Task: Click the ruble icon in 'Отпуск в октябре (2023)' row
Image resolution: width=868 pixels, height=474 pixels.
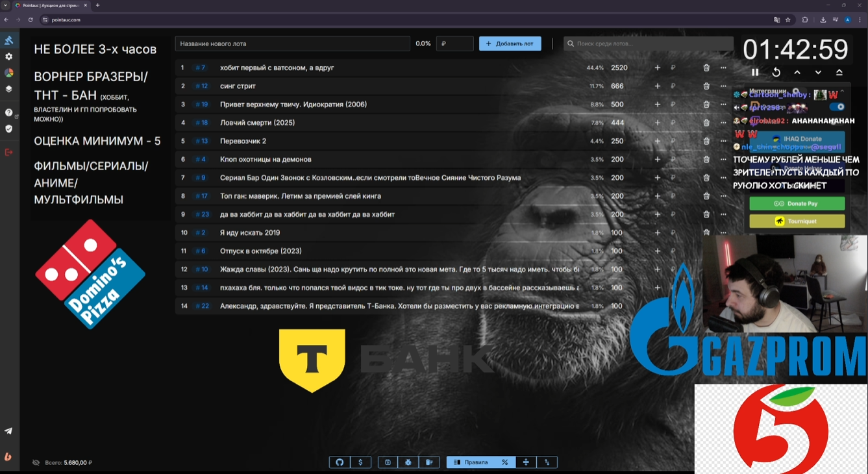Action: [673, 251]
